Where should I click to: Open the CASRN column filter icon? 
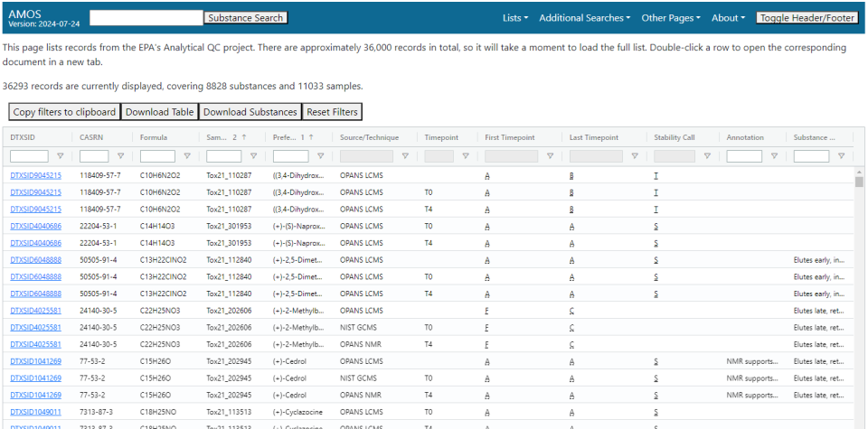(x=122, y=156)
